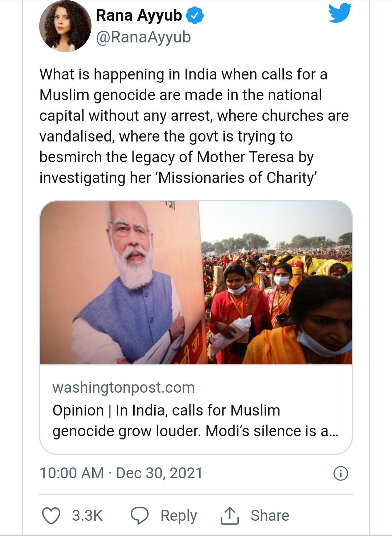Open the Twitter info circle icon
The width and height of the screenshot is (392, 536).
[x=340, y=474]
